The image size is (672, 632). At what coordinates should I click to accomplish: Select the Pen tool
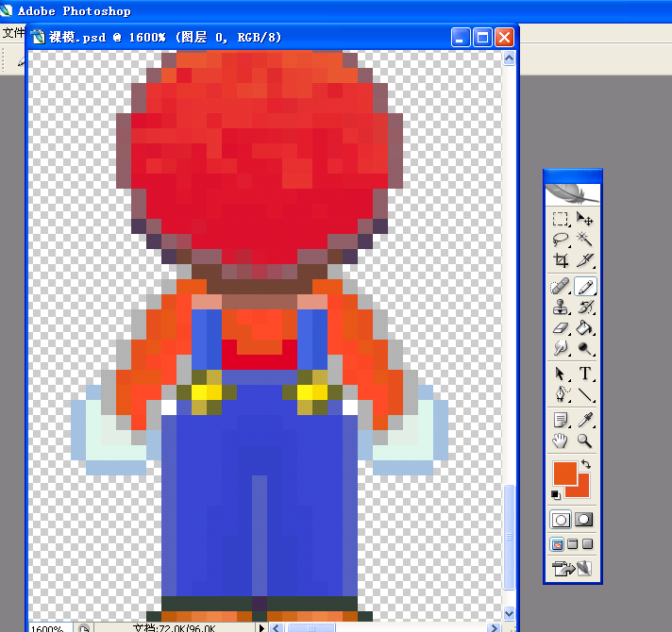560,394
